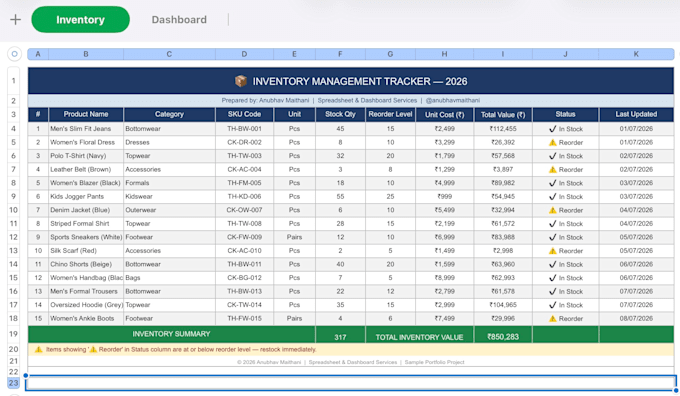This screenshot has height=396, width=680.
Task: Select column K header
Action: tap(636, 54)
